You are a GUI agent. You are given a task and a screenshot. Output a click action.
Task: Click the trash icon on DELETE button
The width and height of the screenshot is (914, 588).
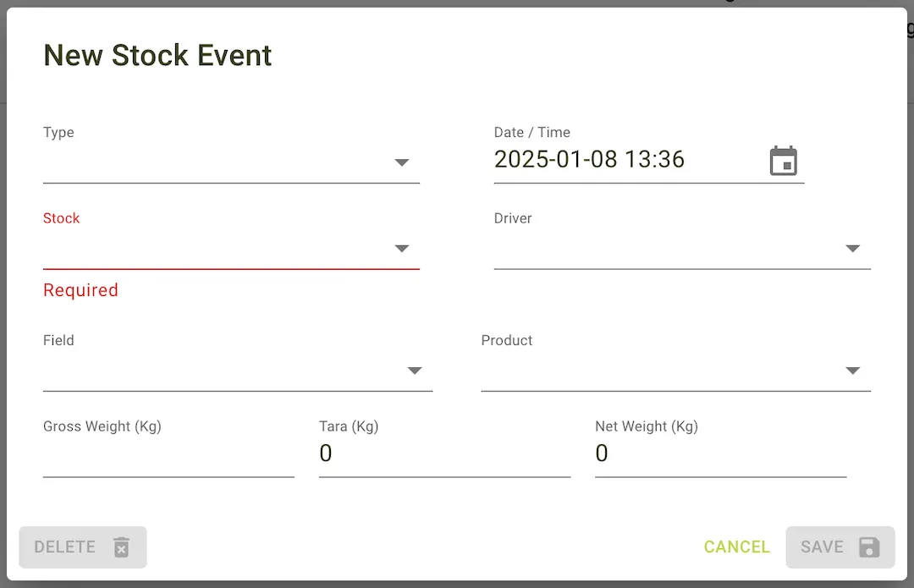[x=120, y=547]
